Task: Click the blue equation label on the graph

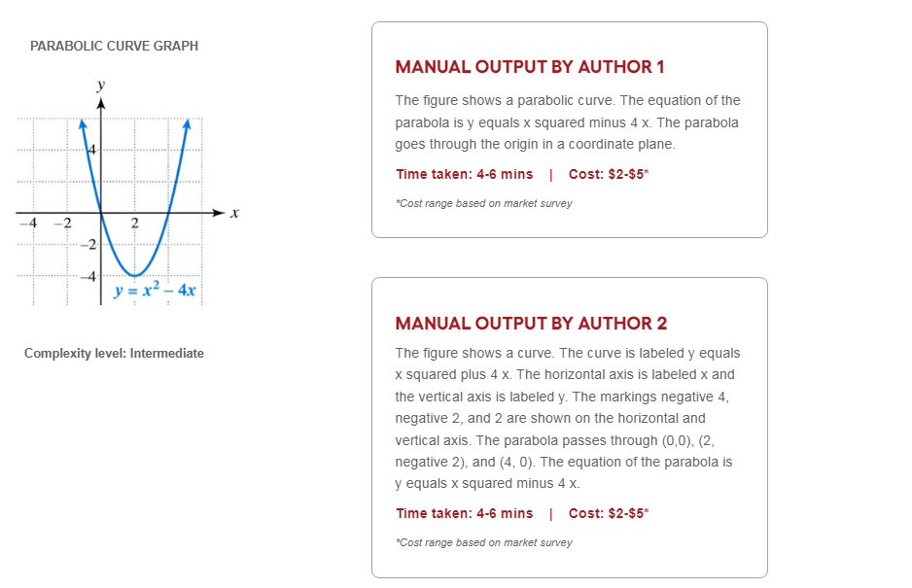Action: tap(156, 290)
